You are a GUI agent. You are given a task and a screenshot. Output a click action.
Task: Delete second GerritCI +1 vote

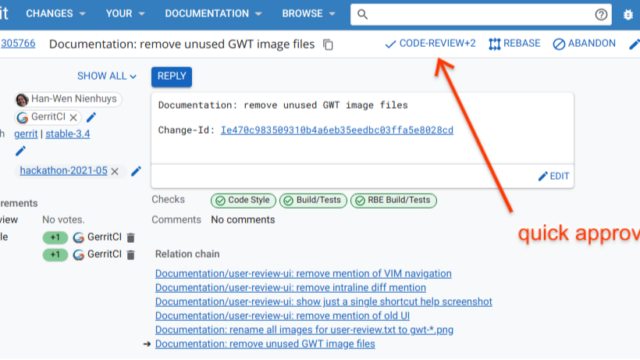(x=131, y=255)
